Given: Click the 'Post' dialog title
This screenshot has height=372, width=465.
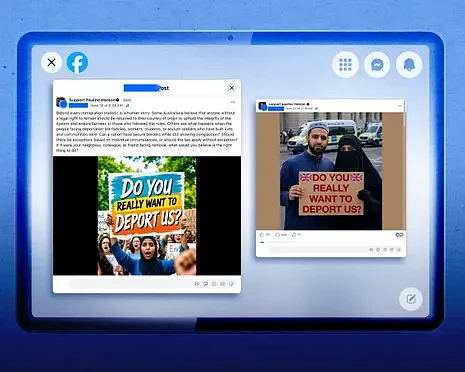Looking at the screenshot, I should (163, 88).
